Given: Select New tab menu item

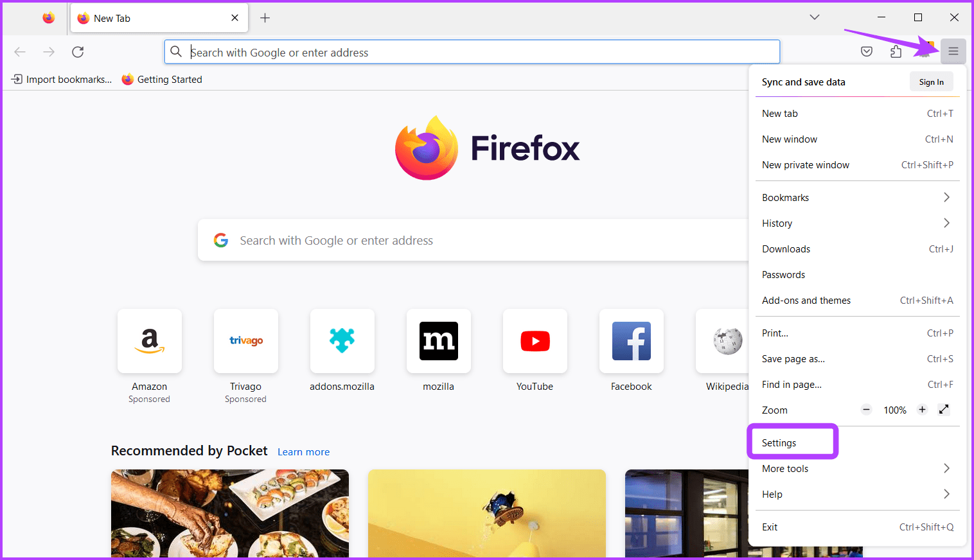Looking at the screenshot, I should (x=858, y=114).
